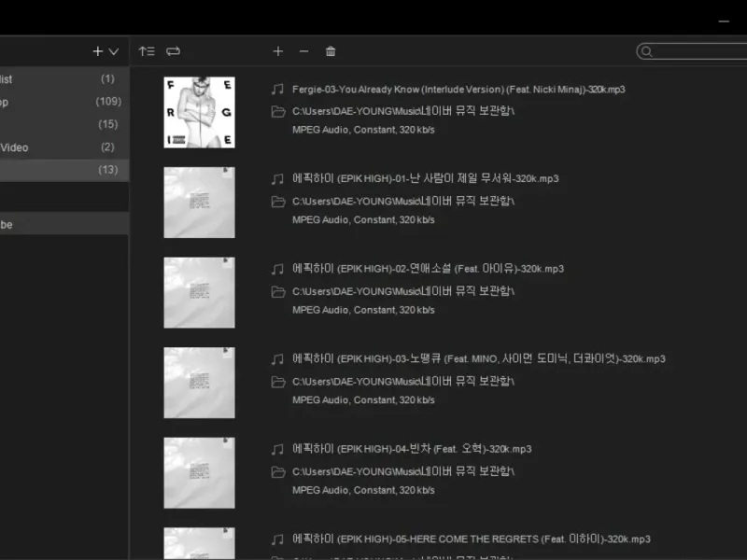747x560 pixels.
Task: Click the file path under EPIK HIGH-02 track
Action: (403, 291)
